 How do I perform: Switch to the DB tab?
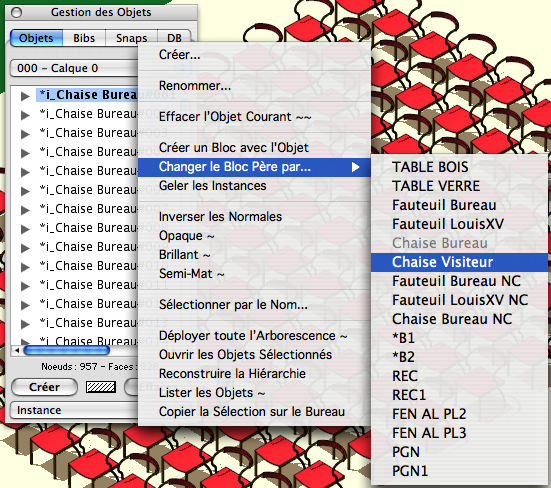pos(174,38)
